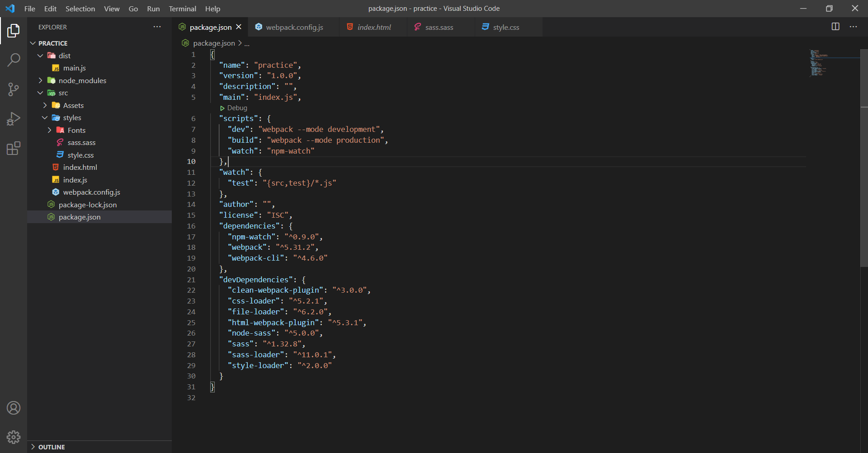Viewport: 868px width, 453px height.
Task: Click the main.js file icon in explorer
Action: pyautogui.click(x=56, y=68)
